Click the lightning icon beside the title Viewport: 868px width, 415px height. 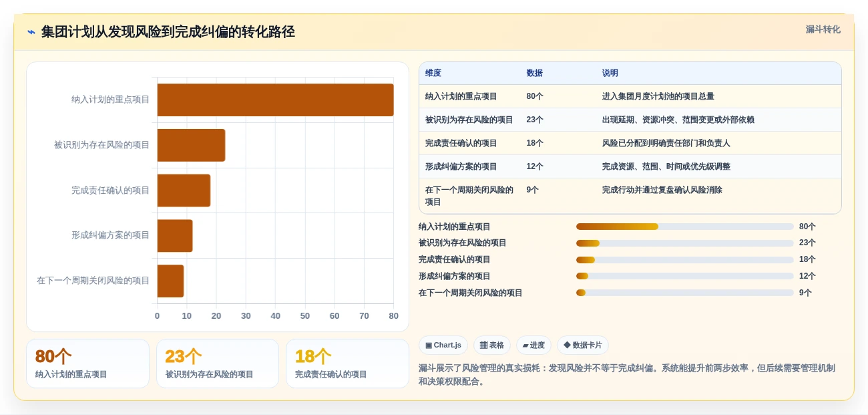click(x=31, y=32)
